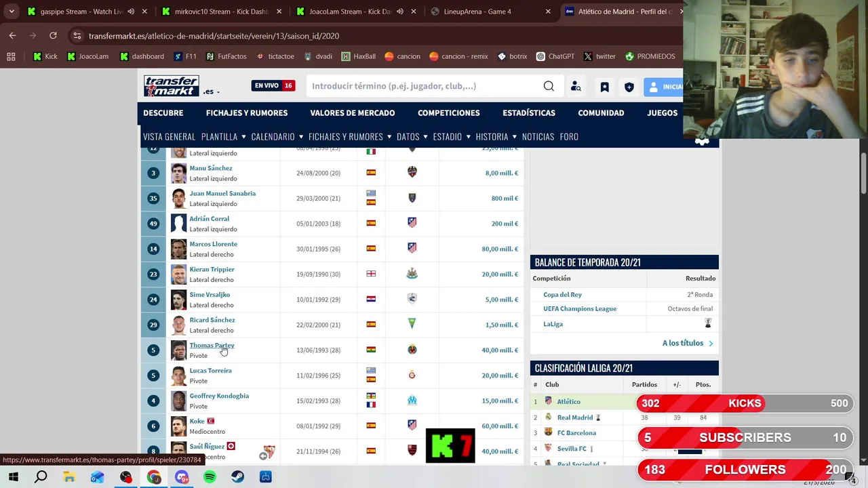Open Kieran Trippier's profile
Image resolution: width=868 pixels, height=488 pixels.
pos(212,269)
